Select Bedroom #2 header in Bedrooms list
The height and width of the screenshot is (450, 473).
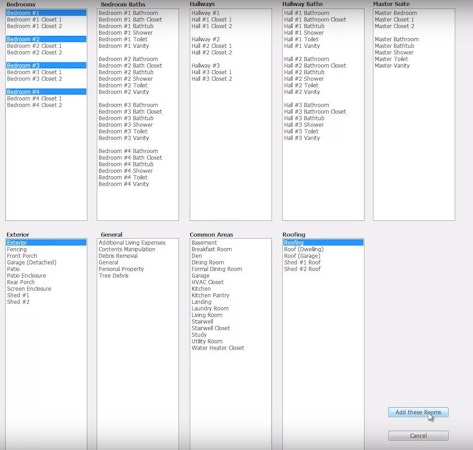tap(46, 39)
